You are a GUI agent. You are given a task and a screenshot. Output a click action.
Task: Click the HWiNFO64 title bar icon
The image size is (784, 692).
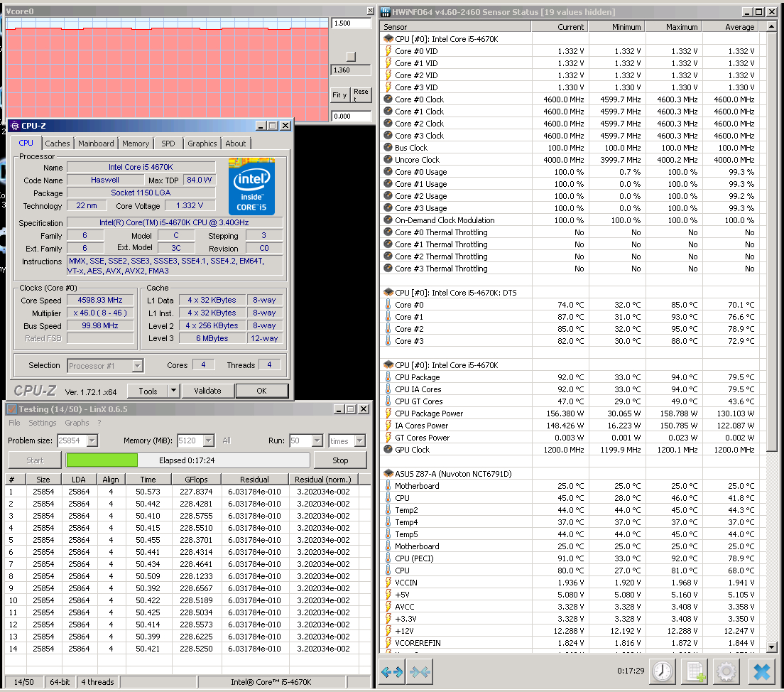(x=386, y=11)
